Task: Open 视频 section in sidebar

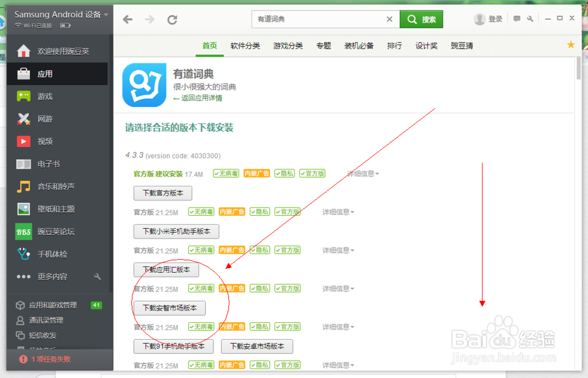Action: coord(57,141)
